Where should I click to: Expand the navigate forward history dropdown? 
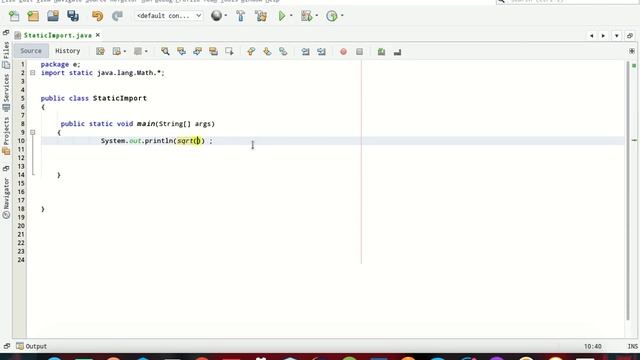click(146, 51)
